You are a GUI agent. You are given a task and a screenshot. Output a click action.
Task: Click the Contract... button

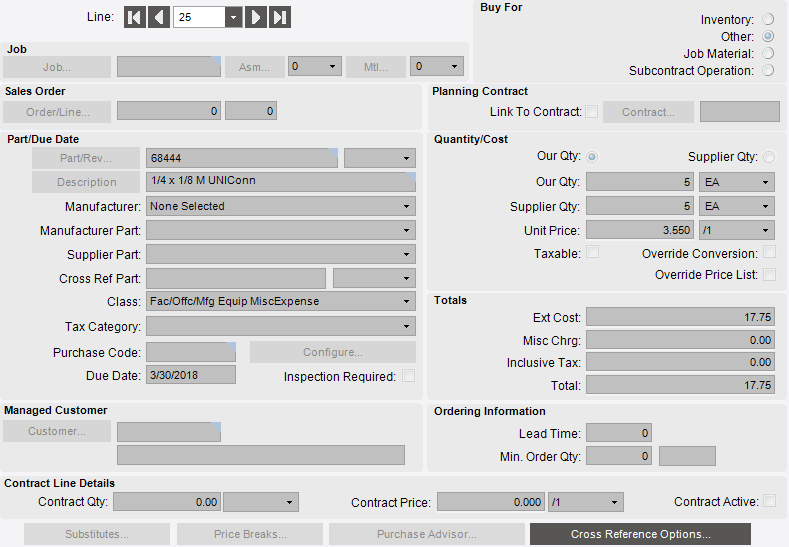[648, 112]
